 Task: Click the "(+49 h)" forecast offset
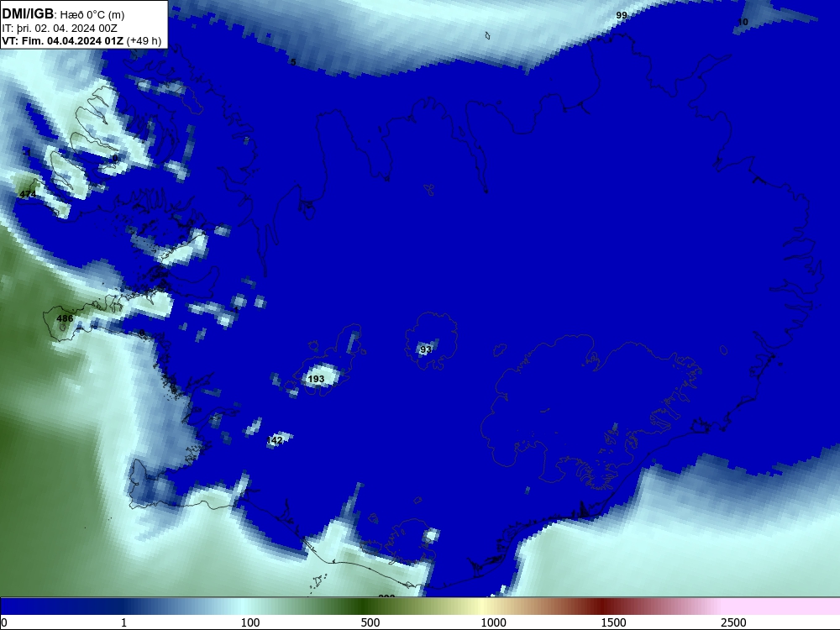click(x=144, y=41)
